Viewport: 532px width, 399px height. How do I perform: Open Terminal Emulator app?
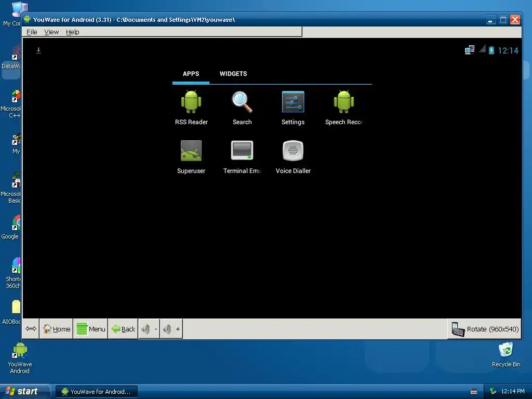[242, 156]
